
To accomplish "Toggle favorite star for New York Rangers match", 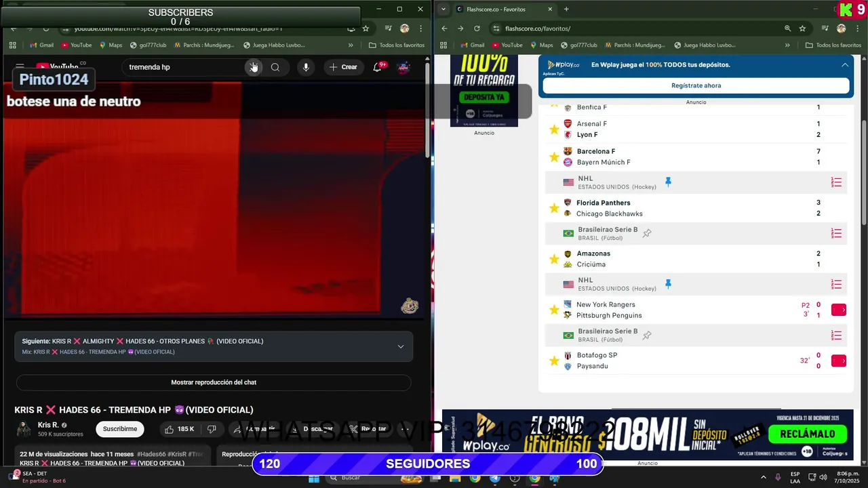I will pyautogui.click(x=554, y=310).
